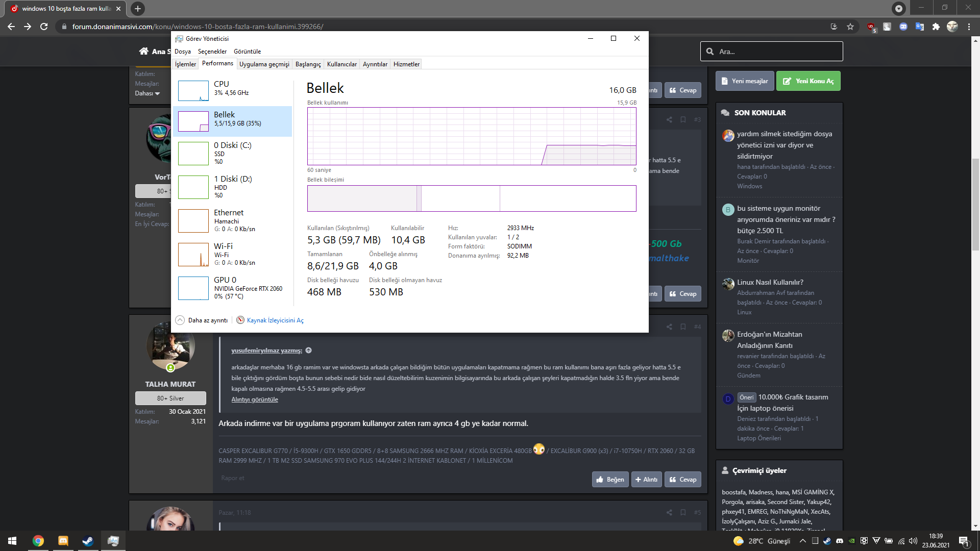This screenshot has width=980, height=551.
Task: Select the Bellek memory entry in sidebar
Action: coord(232,121)
